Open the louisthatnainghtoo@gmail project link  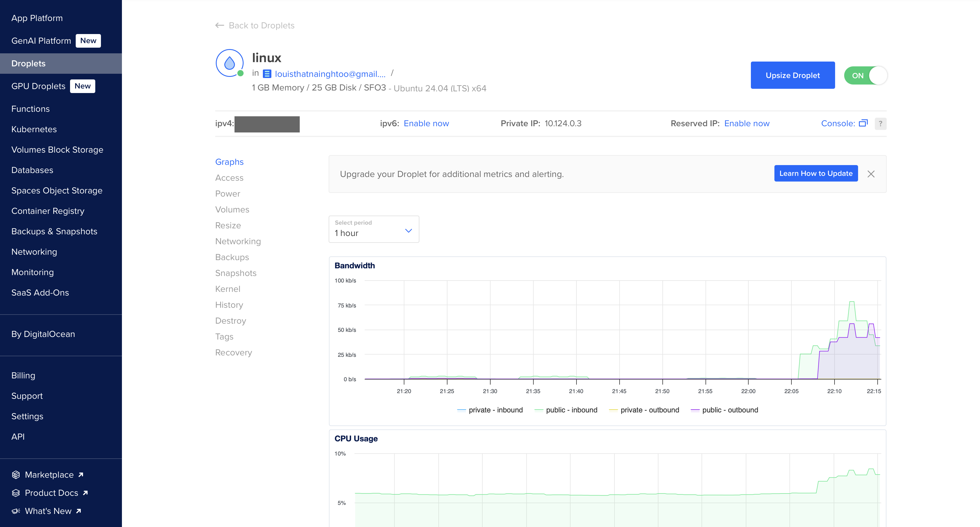[330, 74]
